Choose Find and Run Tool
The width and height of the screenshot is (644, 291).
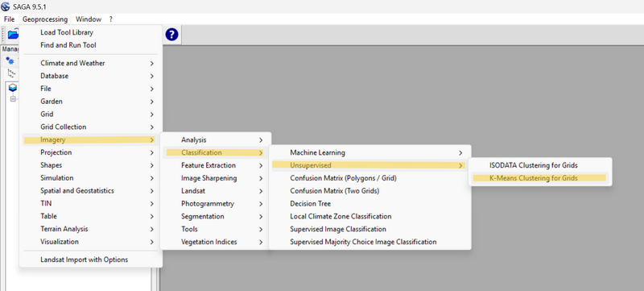point(90,45)
